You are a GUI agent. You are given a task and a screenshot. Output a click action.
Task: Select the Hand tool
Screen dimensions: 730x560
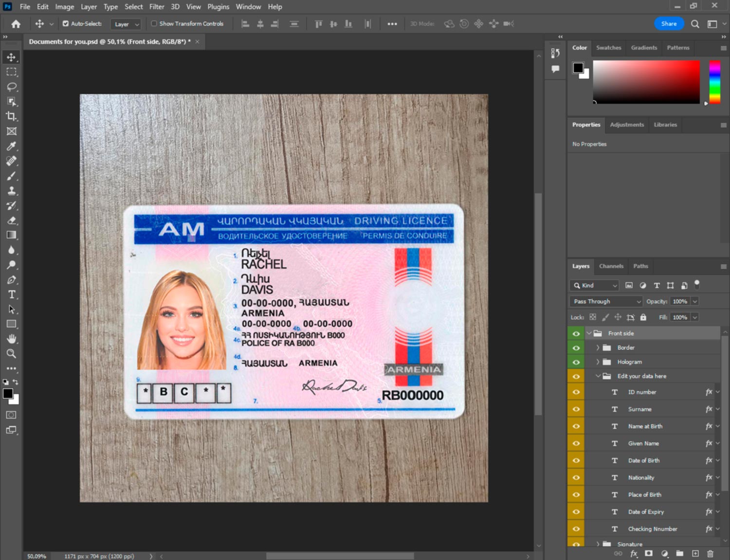point(12,339)
